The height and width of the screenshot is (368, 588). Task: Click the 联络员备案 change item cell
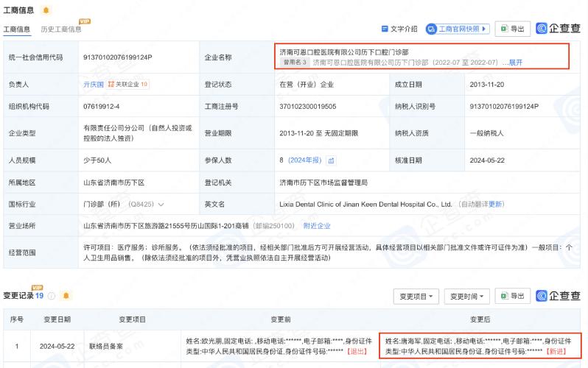pyautogui.click(x=106, y=346)
